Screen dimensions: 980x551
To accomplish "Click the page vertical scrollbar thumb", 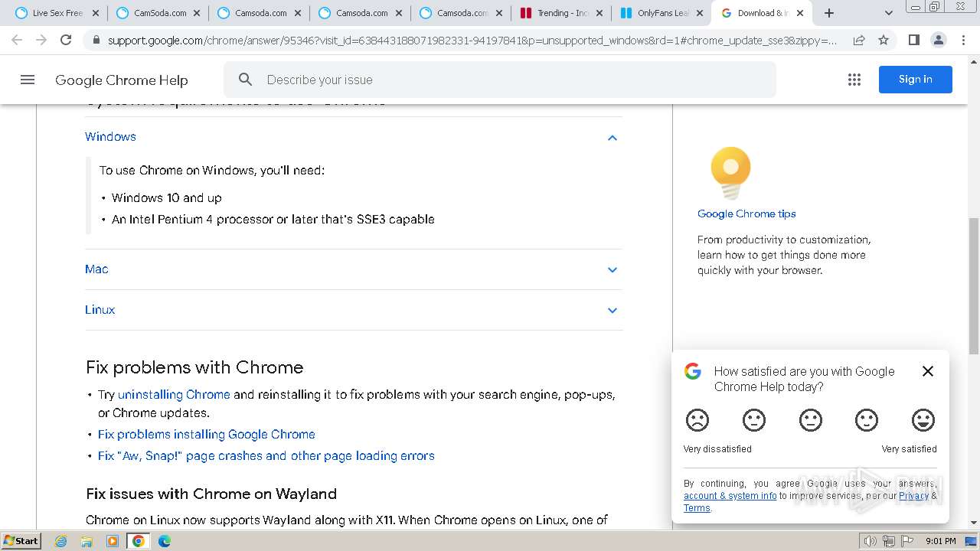I will (x=974, y=287).
